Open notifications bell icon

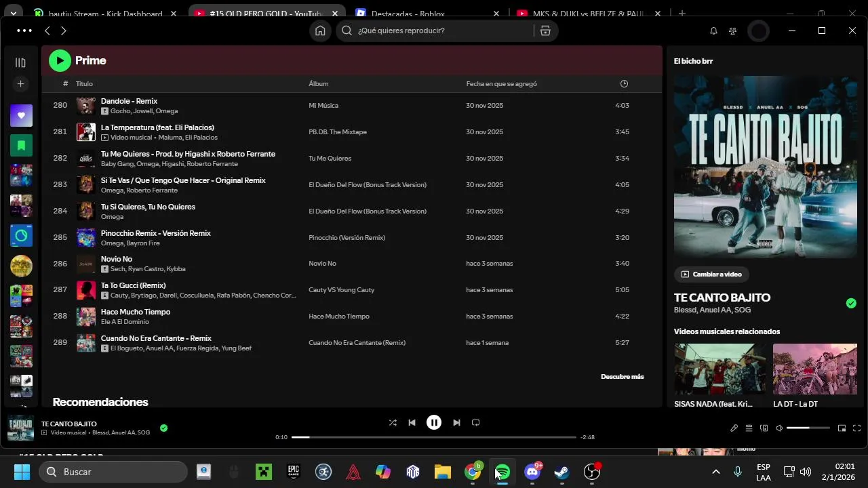click(x=713, y=30)
